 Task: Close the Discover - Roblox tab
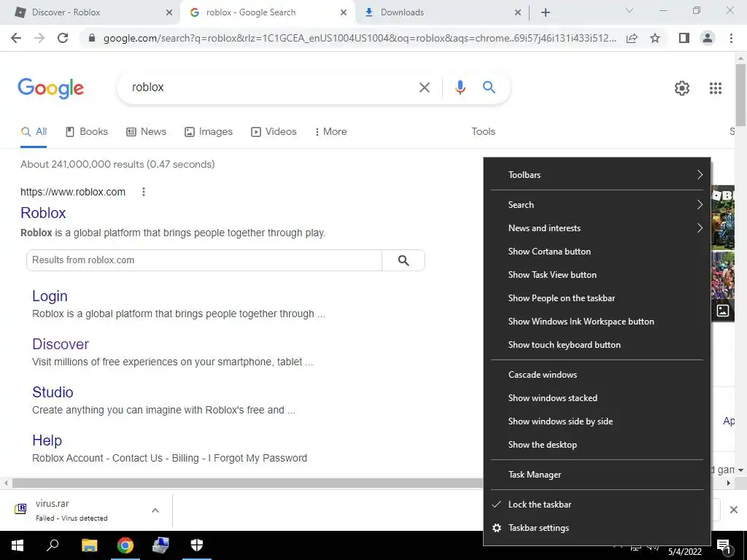coord(169,12)
